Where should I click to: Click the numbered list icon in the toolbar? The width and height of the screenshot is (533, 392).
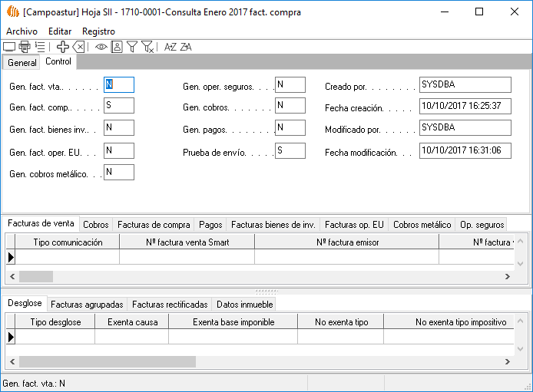40,47
